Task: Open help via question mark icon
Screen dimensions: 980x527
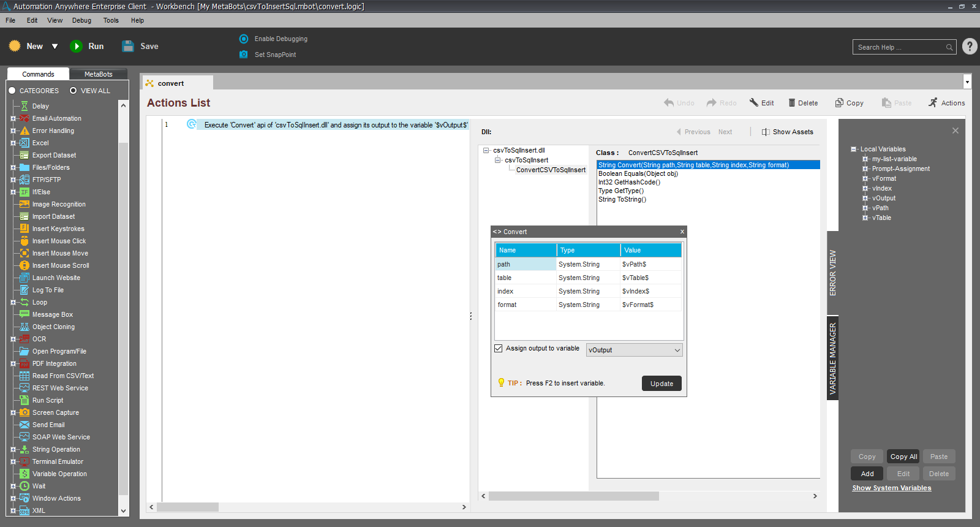Action: [x=970, y=47]
